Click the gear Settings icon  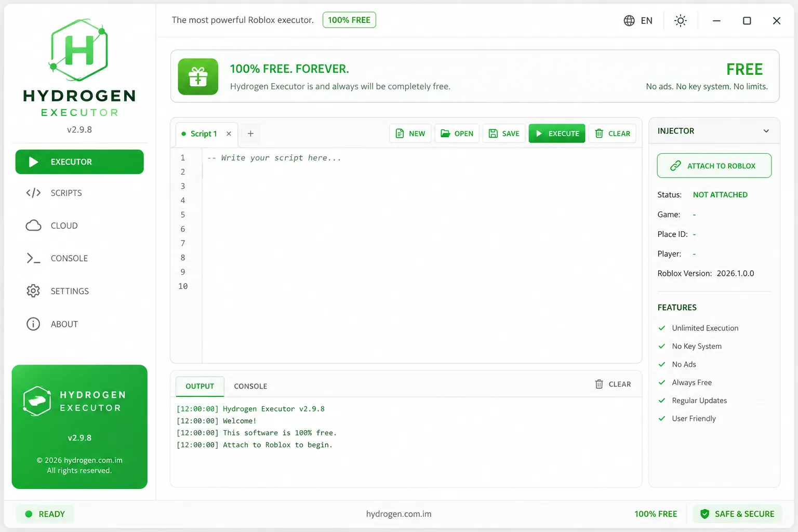[x=33, y=291]
